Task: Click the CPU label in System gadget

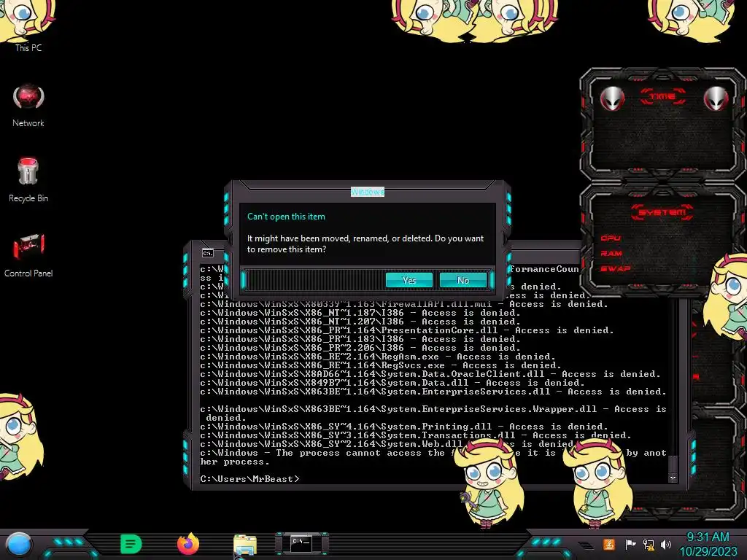Action: [611, 238]
